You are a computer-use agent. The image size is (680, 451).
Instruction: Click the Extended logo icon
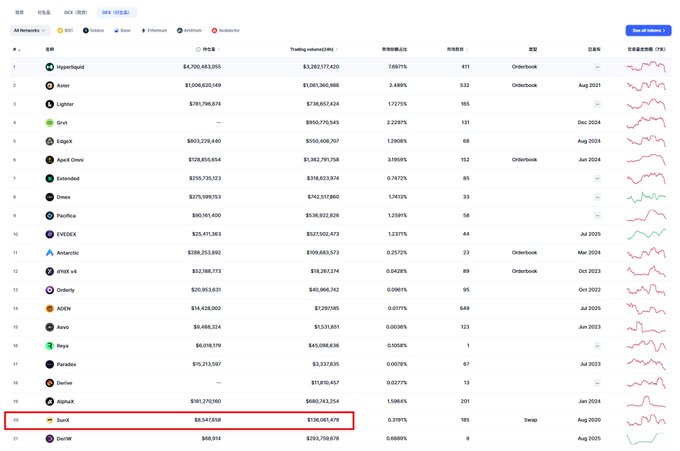[x=49, y=178]
